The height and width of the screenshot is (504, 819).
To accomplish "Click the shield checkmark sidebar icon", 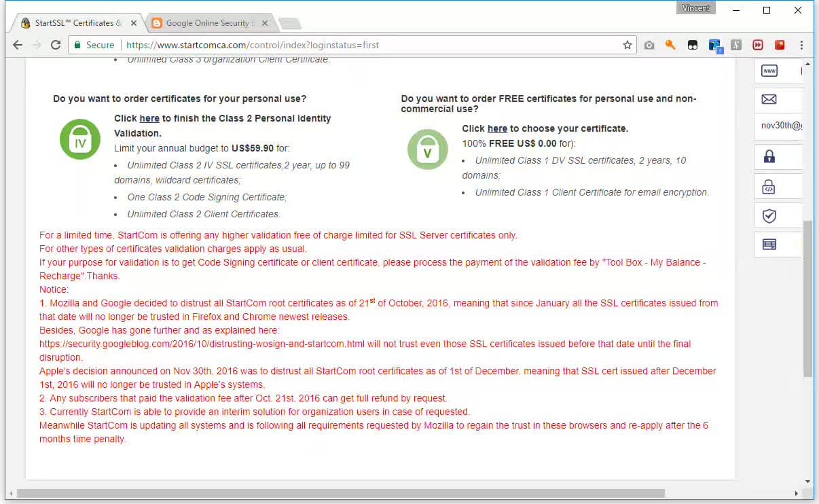I will (x=769, y=216).
